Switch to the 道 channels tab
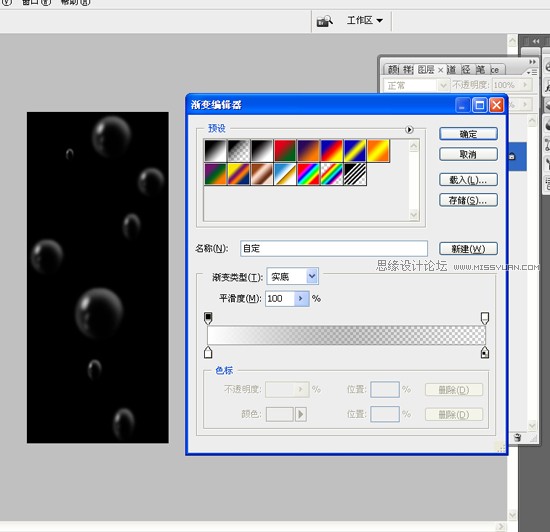Image resolution: width=550 pixels, height=532 pixels. 451,69
